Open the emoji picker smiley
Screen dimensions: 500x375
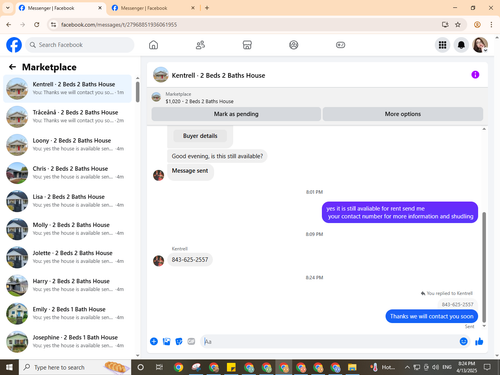click(463, 341)
